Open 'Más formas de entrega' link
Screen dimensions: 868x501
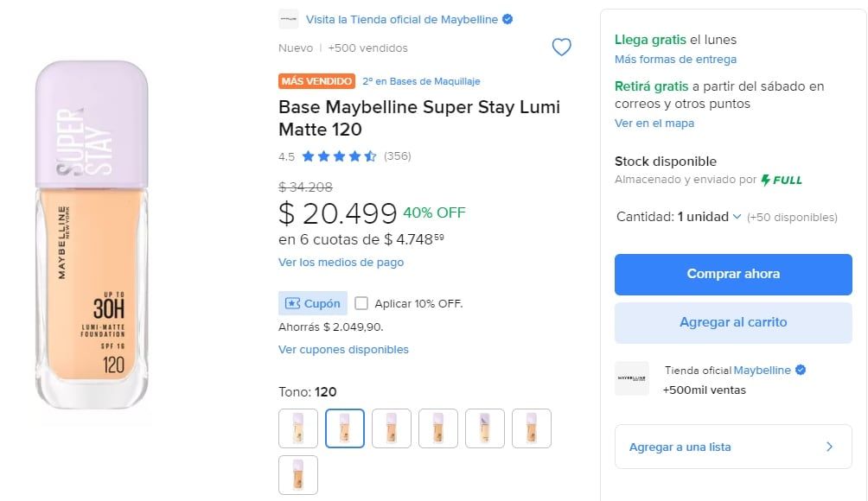click(x=674, y=59)
